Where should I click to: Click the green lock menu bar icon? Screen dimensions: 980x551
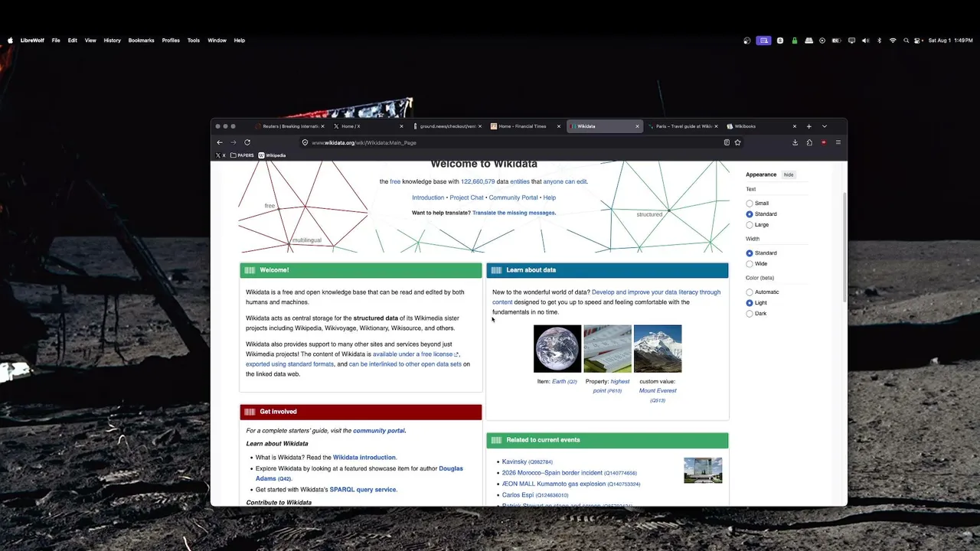pyautogui.click(x=795, y=41)
